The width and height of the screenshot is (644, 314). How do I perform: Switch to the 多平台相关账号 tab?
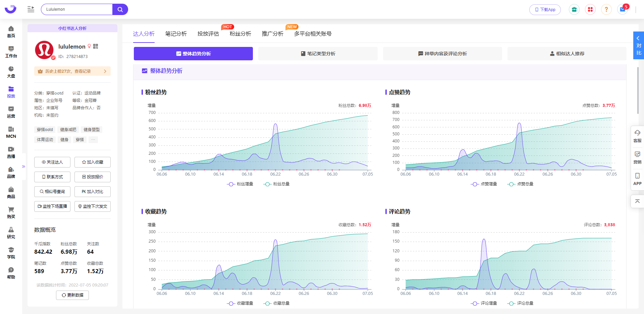click(x=313, y=34)
